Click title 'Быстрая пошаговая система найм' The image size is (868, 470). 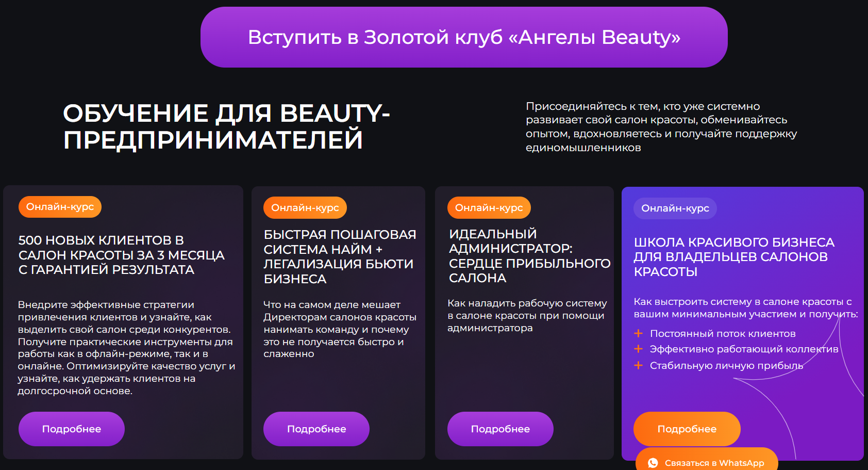[x=340, y=256]
